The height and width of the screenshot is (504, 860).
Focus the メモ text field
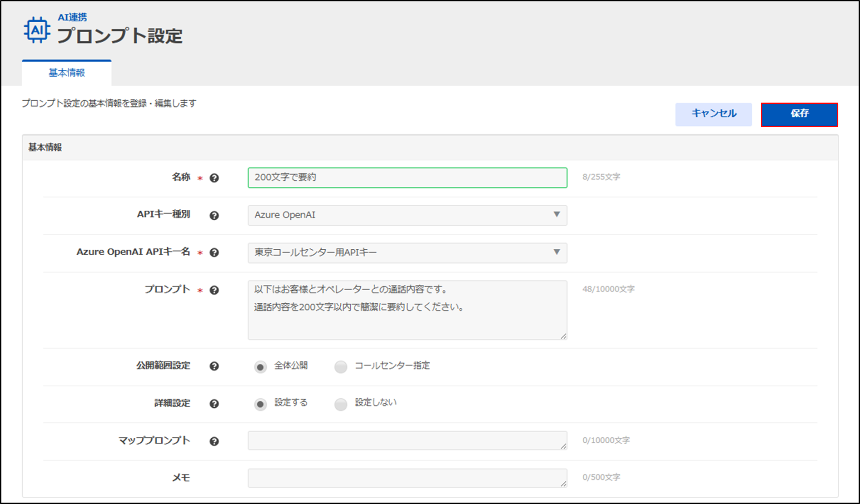(407, 478)
